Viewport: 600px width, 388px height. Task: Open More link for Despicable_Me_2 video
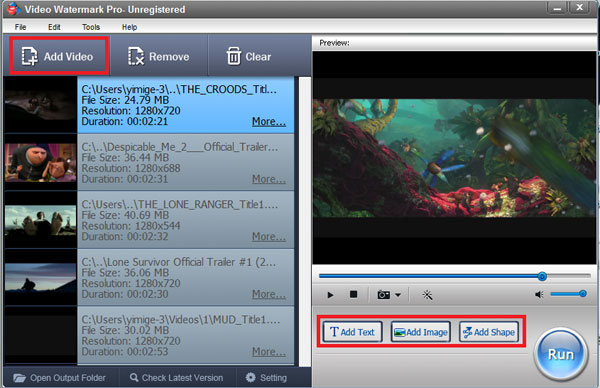[269, 179]
